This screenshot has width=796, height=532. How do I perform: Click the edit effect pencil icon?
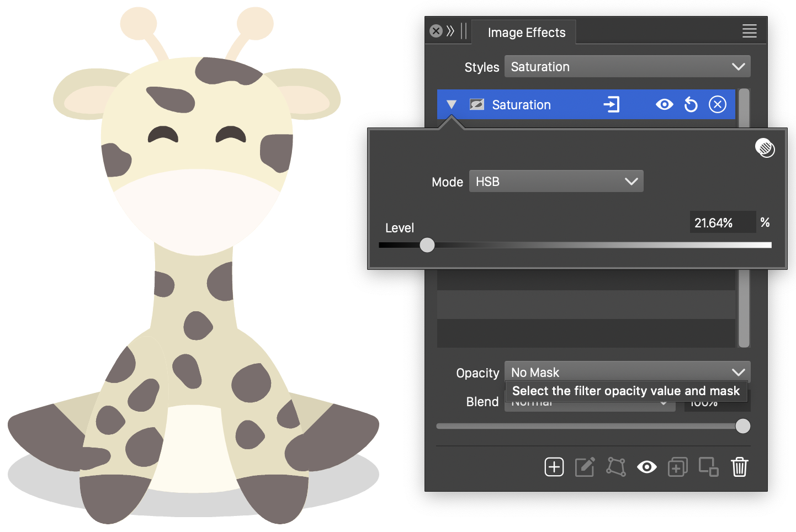pyautogui.click(x=585, y=467)
